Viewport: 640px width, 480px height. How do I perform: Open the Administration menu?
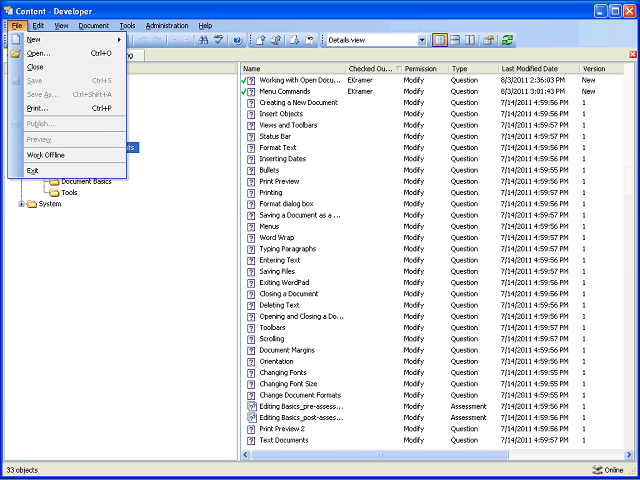click(167, 26)
